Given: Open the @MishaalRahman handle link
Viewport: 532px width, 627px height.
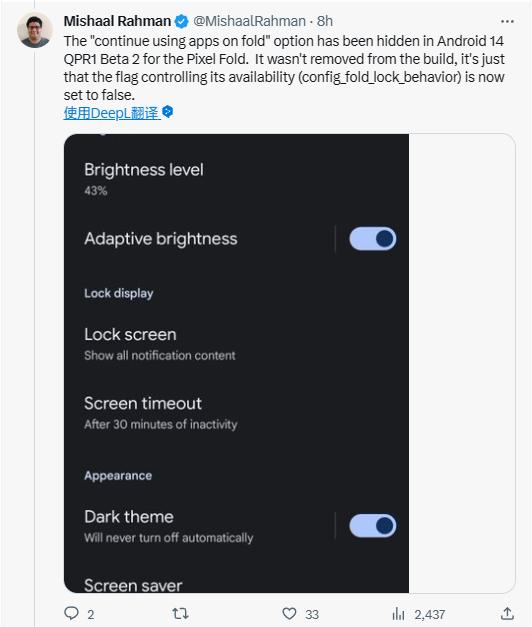Looking at the screenshot, I should [x=250, y=21].
